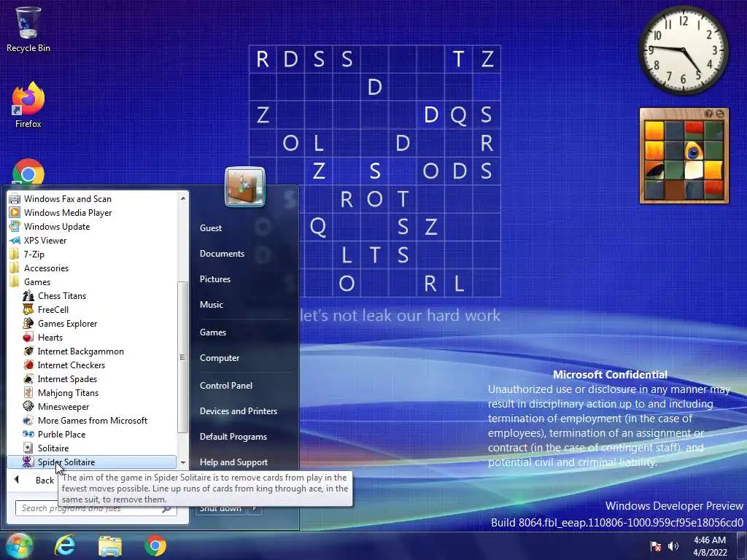
Task: Click the Hearts game icon
Action: pos(28,337)
